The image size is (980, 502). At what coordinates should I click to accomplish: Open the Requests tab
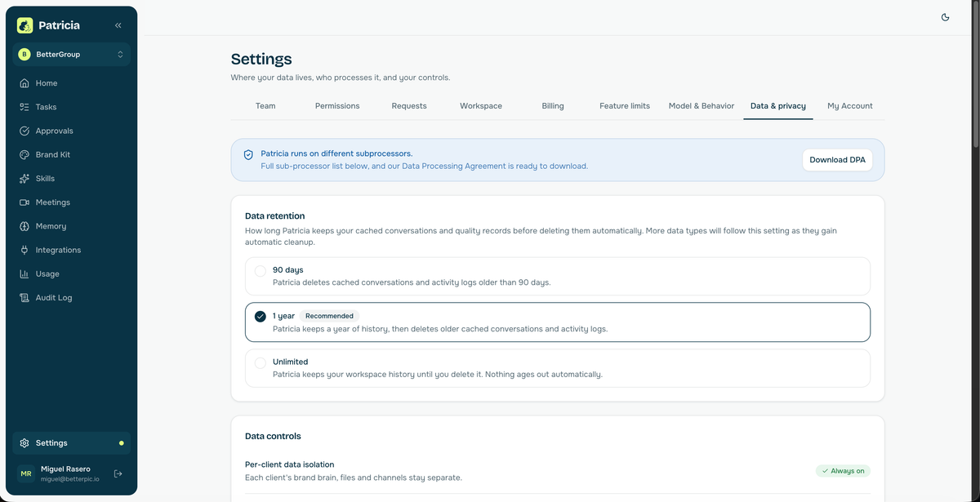(x=409, y=106)
